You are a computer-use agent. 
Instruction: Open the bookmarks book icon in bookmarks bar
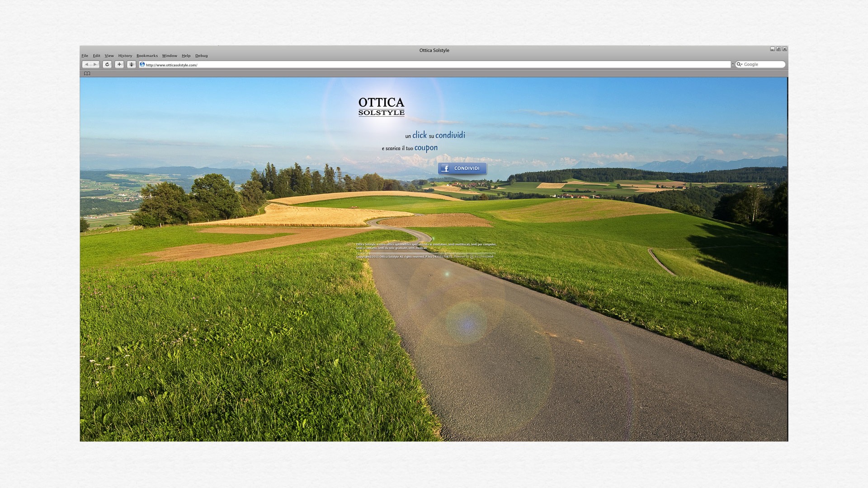click(x=87, y=74)
